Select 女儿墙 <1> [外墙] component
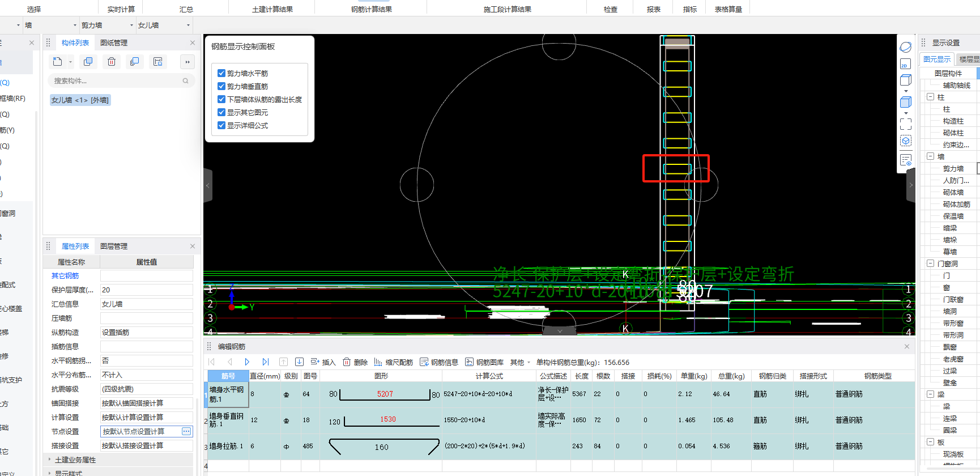The image size is (980, 476). pyautogui.click(x=80, y=100)
